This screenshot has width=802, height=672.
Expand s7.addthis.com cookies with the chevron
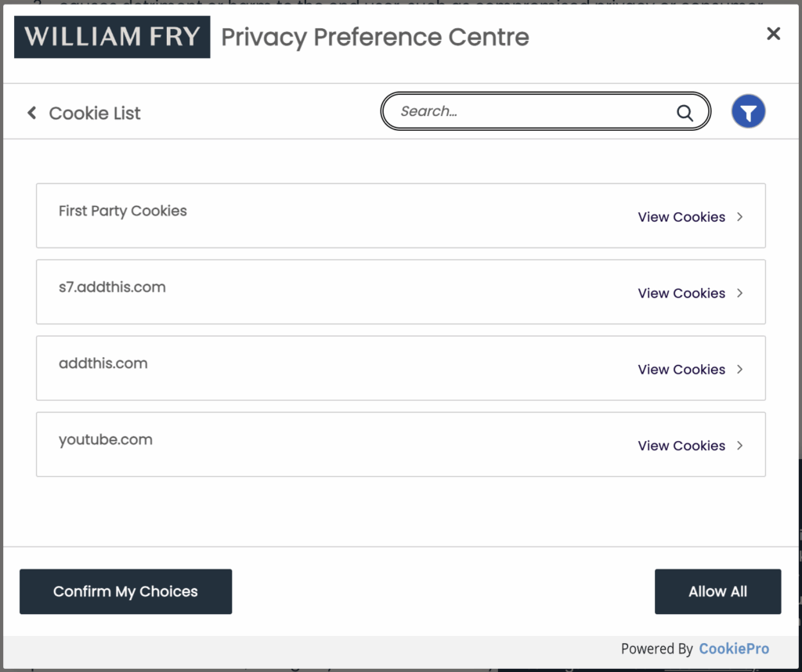740,293
